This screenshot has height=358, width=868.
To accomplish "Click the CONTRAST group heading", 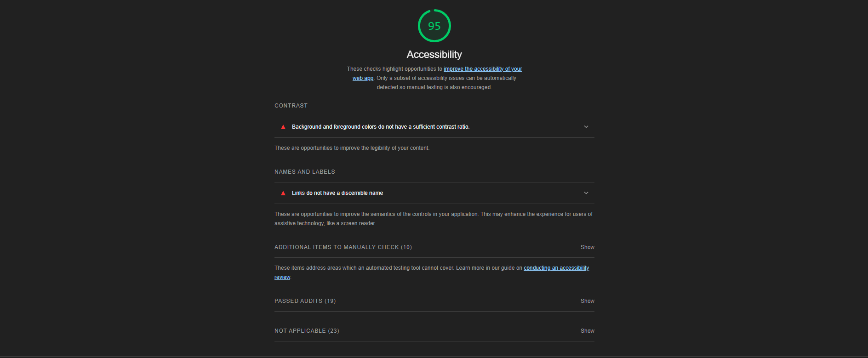I will click(291, 106).
